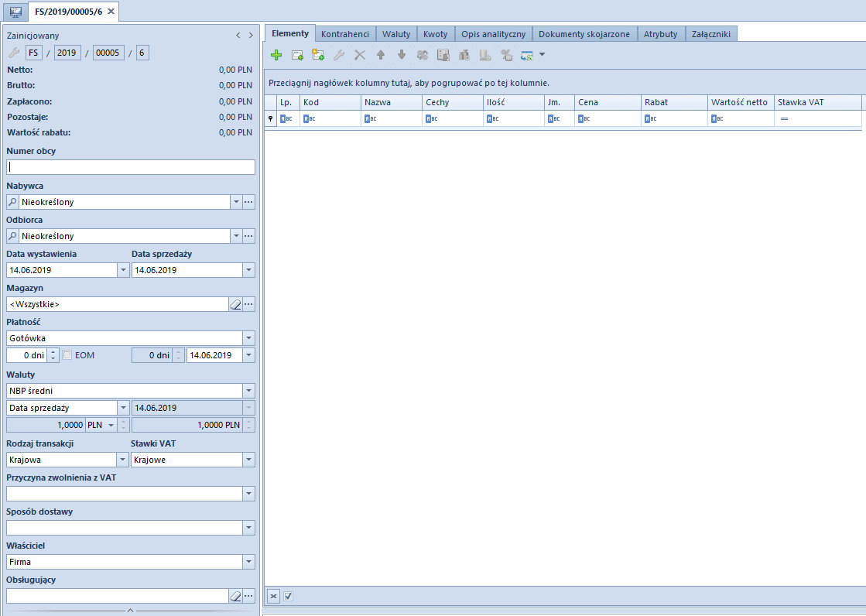The width and height of the screenshot is (866, 616).
Task: Open Odbiorca selection with the ellipsis button
Action: [x=248, y=236]
